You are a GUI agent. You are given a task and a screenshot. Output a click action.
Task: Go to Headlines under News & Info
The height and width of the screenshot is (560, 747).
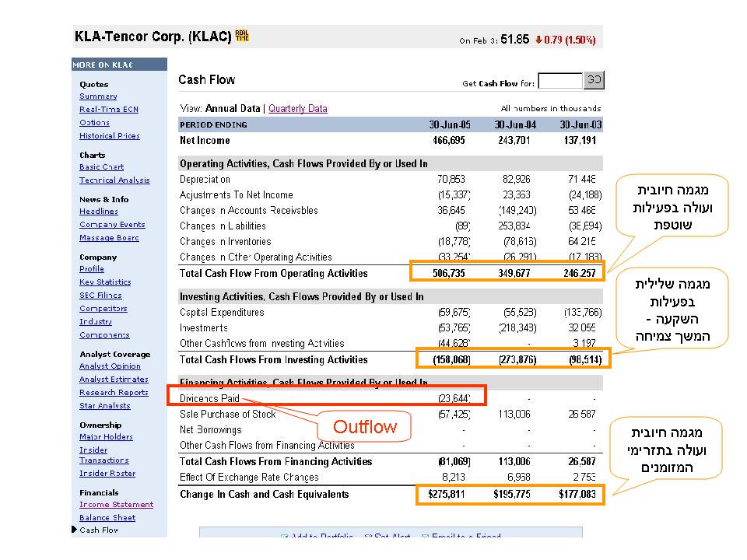tap(99, 212)
